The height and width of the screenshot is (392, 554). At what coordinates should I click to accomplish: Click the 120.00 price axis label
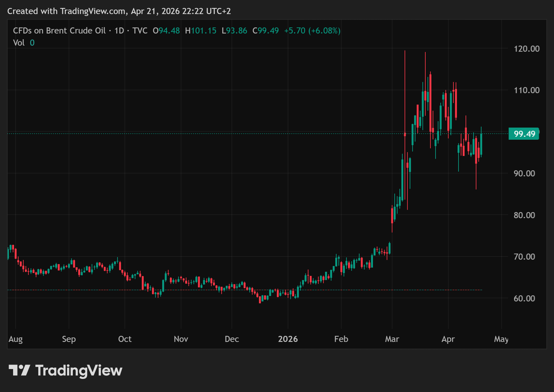point(526,49)
